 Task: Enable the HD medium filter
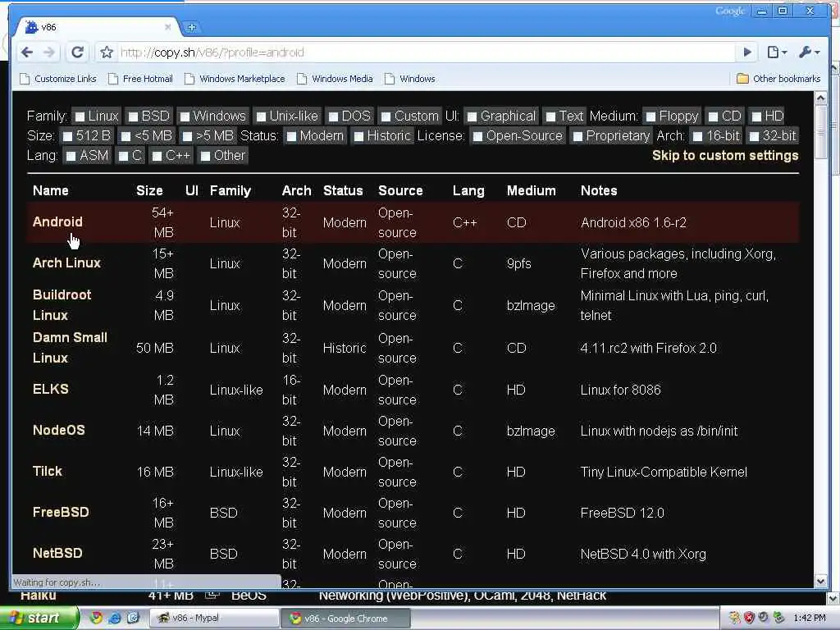pos(756,116)
